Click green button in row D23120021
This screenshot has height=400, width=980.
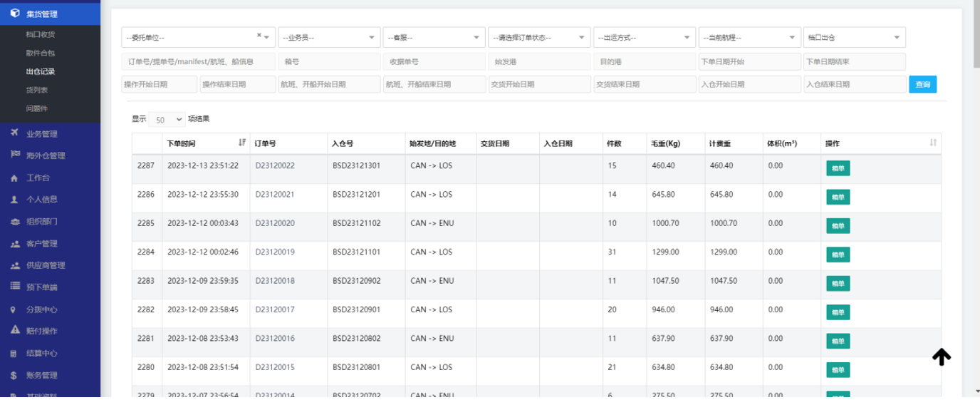pos(838,197)
